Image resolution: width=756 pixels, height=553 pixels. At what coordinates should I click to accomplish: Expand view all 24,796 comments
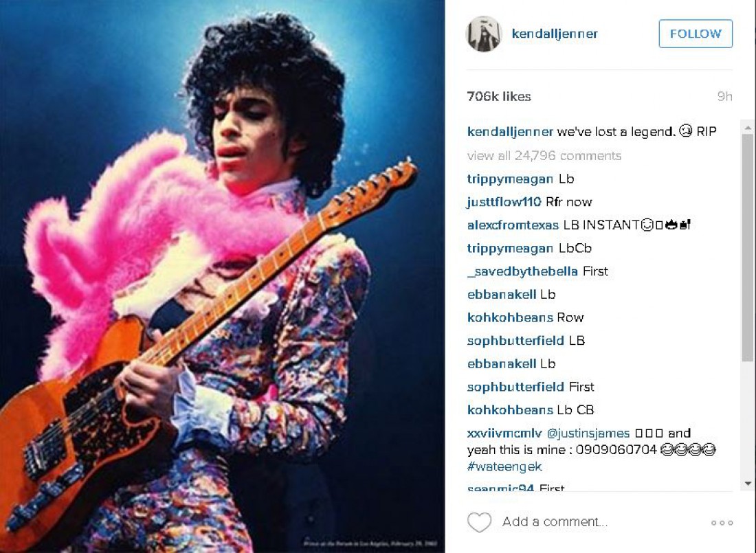(x=544, y=156)
